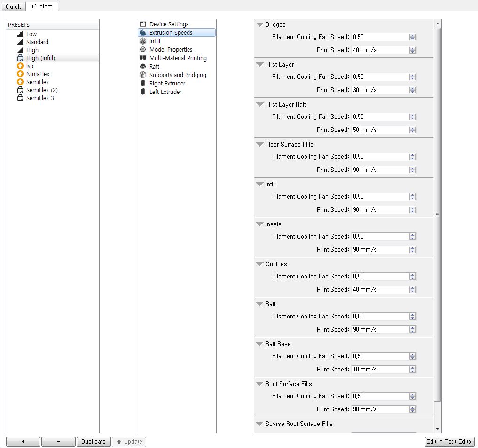Switch to the Custom tab

point(42,6)
